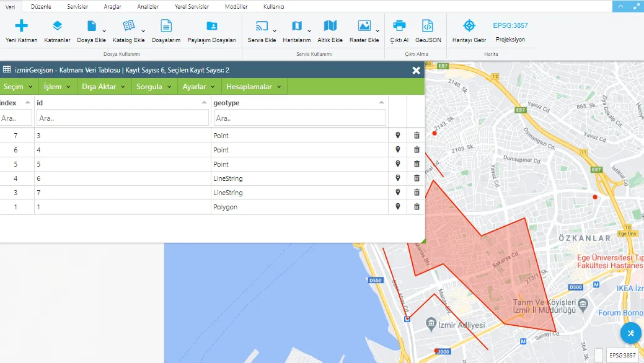Click the id column search field
The height and width of the screenshot is (363, 644).
click(x=122, y=118)
